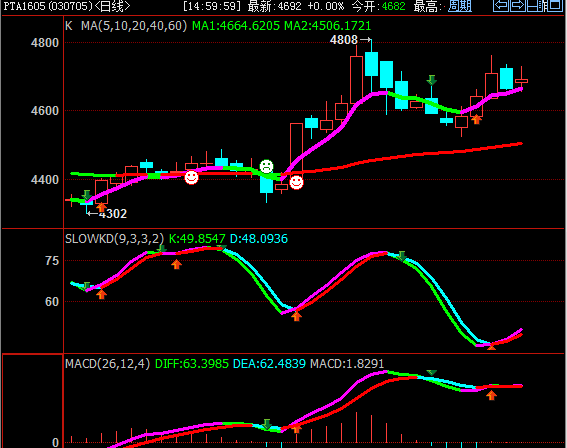Click the leftmost green down arrow in SLOWKD panel

coord(86,286)
